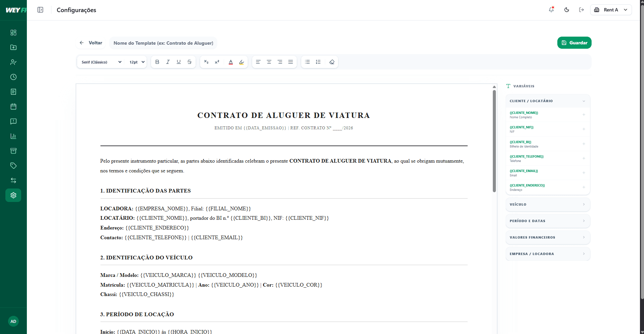Screen dimensions: 644x334
Task: Click the editor scrollbar up arrow
Action: tap(494, 87)
